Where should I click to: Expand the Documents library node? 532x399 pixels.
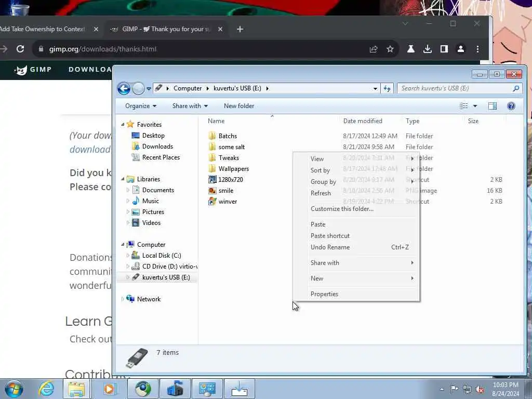pyautogui.click(x=128, y=190)
